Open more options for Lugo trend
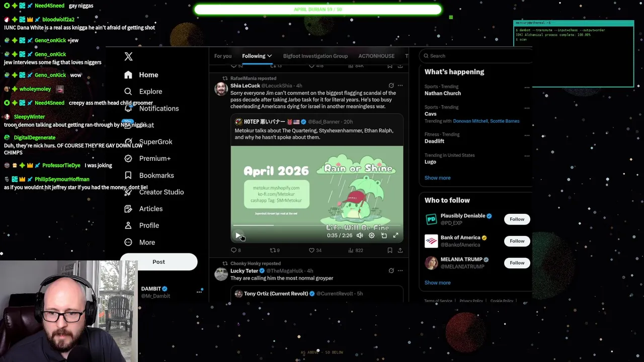The height and width of the screenshot is (362, 644). click(x=527, y=156)
